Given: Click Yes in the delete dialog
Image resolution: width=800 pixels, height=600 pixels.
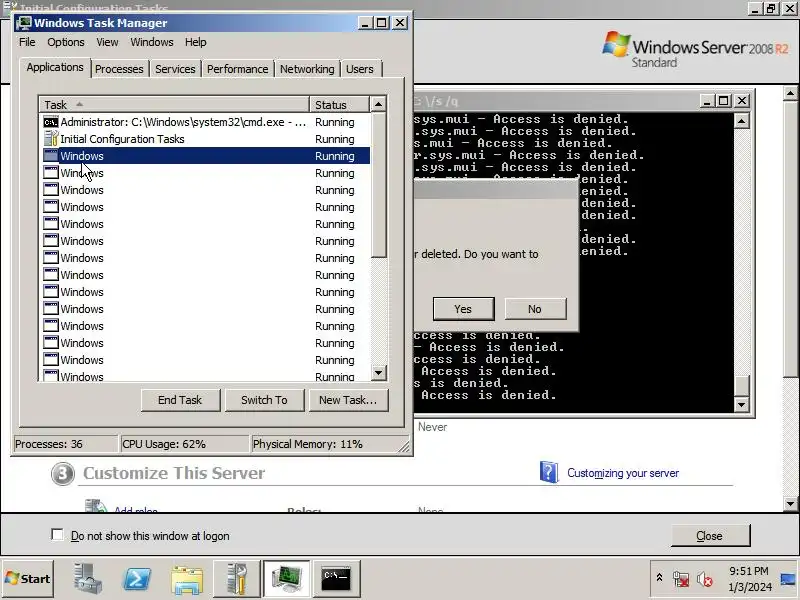Looking at the screenshot, I should tap(463, 309).
